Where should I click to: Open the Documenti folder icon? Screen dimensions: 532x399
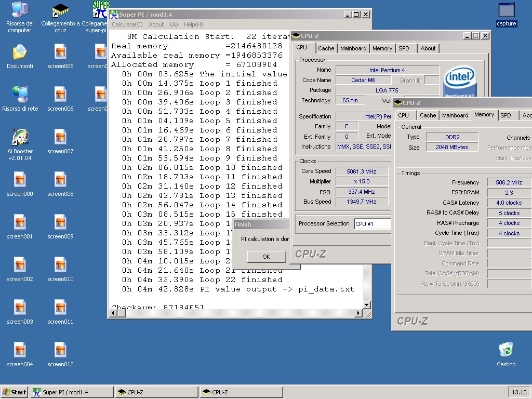(x=20, y=52)
